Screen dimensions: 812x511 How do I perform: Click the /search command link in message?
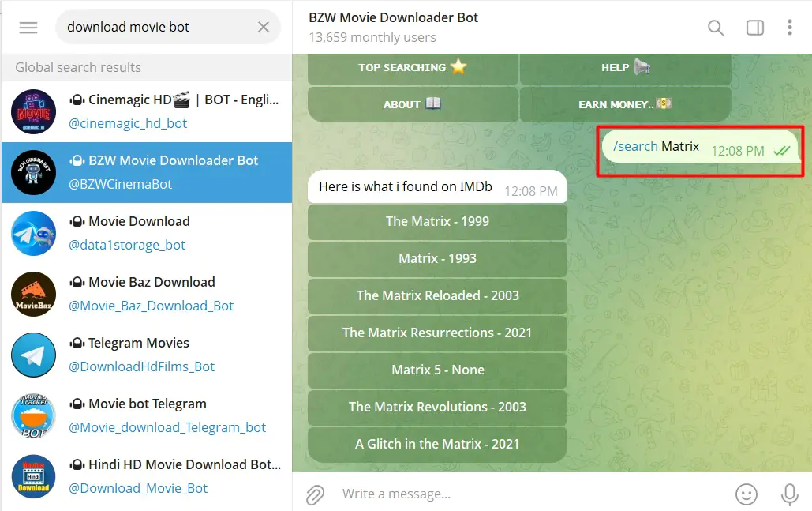click(635, 147)
